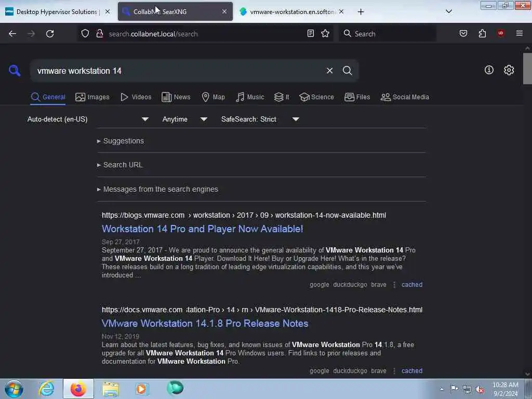Open a new browser tab
532x399 pixels.
[361, 12]
